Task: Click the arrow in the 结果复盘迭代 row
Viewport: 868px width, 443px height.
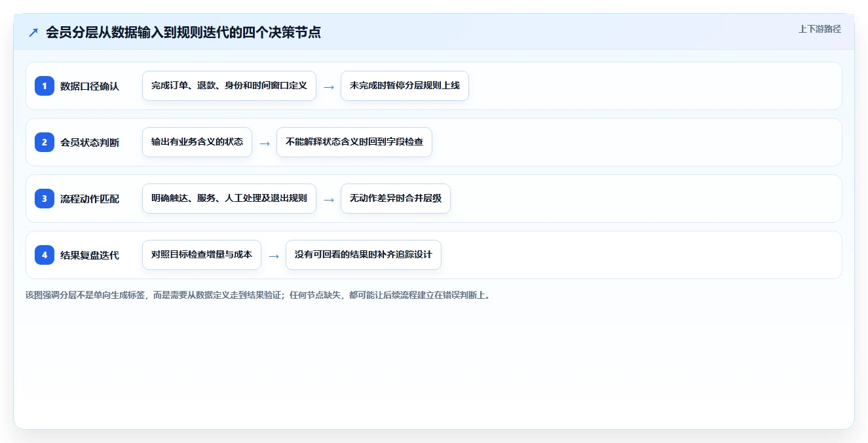Action: (x=274, y=256)
